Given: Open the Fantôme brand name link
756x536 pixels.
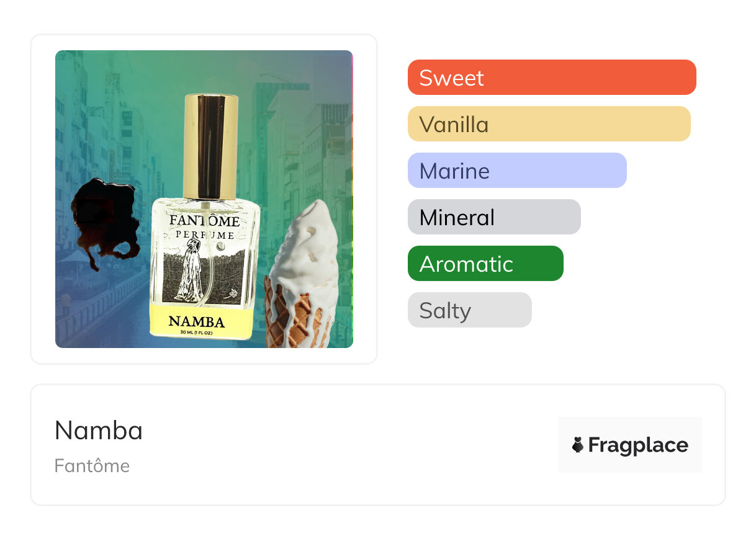Looking at the screenshot, I should pos(92,466).
